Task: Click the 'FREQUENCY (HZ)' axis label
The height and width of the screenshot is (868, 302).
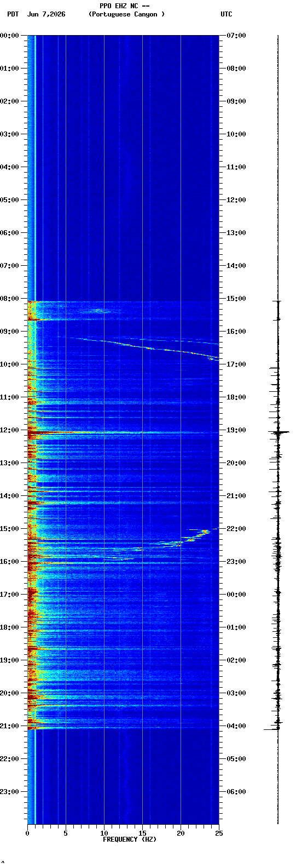Action: [130, 840]
